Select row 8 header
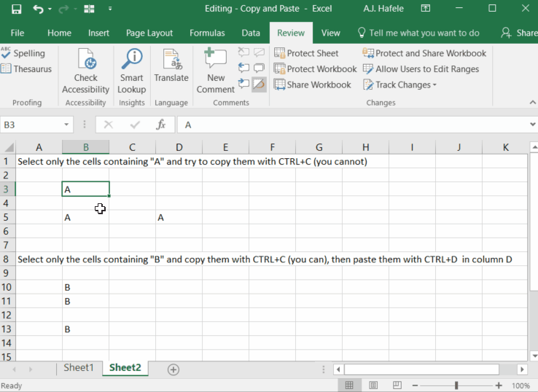 [6, 259]
